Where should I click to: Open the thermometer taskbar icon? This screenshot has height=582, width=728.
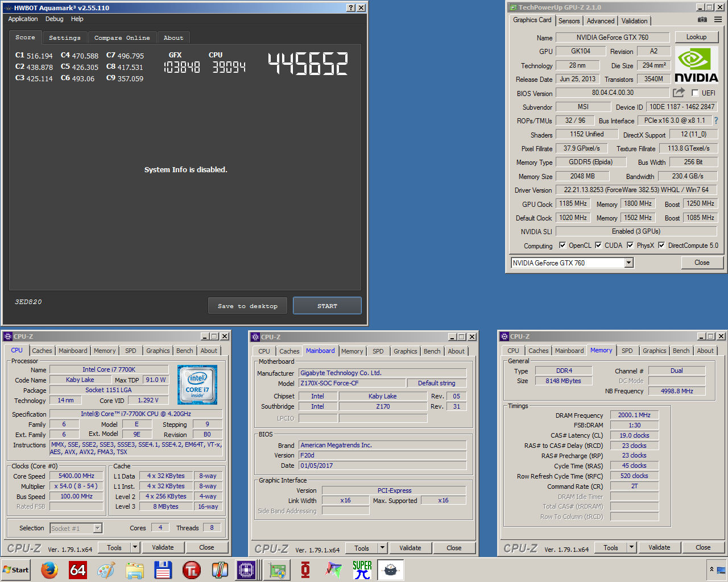tap(220, 569)
